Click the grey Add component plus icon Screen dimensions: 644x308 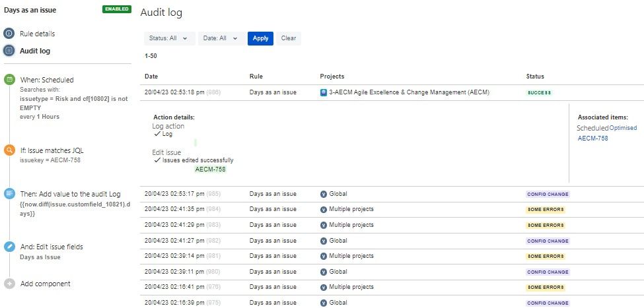tap(9, 284)
